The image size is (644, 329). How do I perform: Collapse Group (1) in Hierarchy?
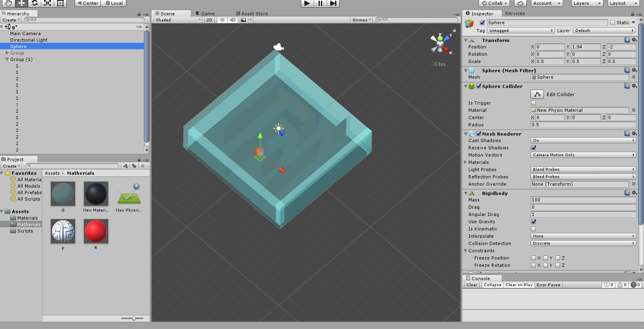[7, 59]
